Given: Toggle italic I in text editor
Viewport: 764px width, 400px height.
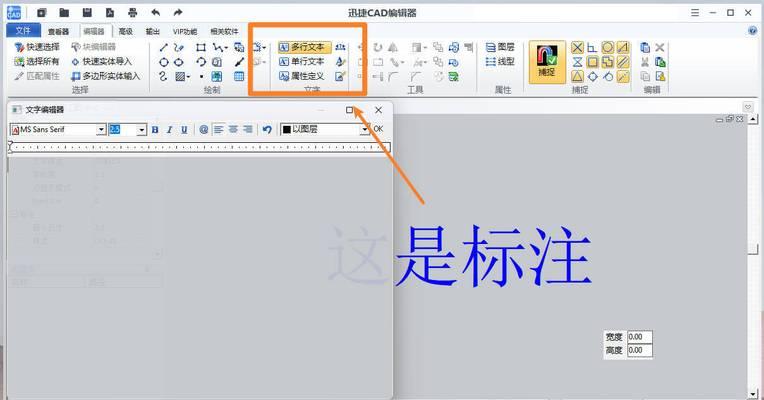Looking at the screenshot, I should point(170,129).
